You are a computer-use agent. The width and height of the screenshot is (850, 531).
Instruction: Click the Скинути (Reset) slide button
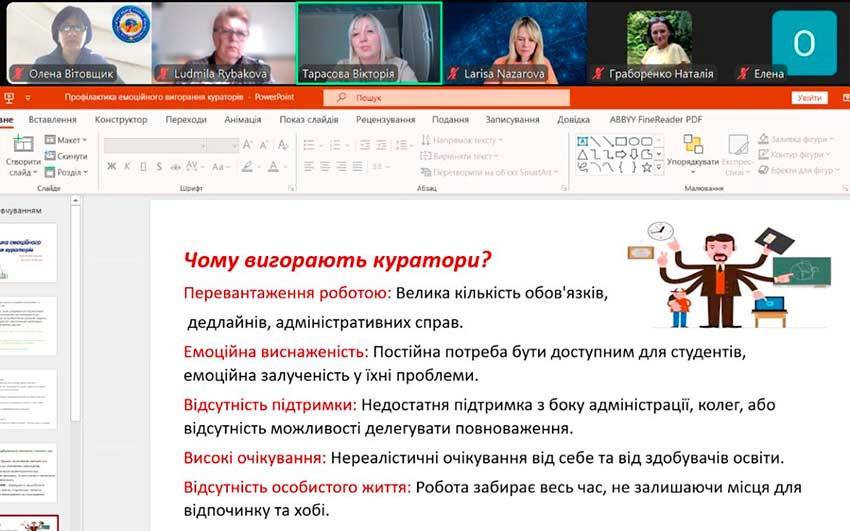pos(67,156)
